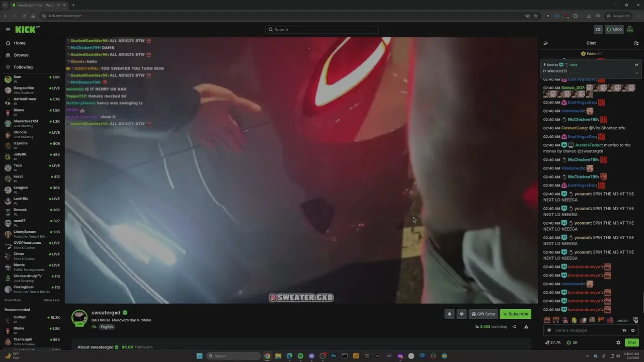Screen dimensions: 644x362
Task: Bookmark this page with star icon
Action: [535, 16]
